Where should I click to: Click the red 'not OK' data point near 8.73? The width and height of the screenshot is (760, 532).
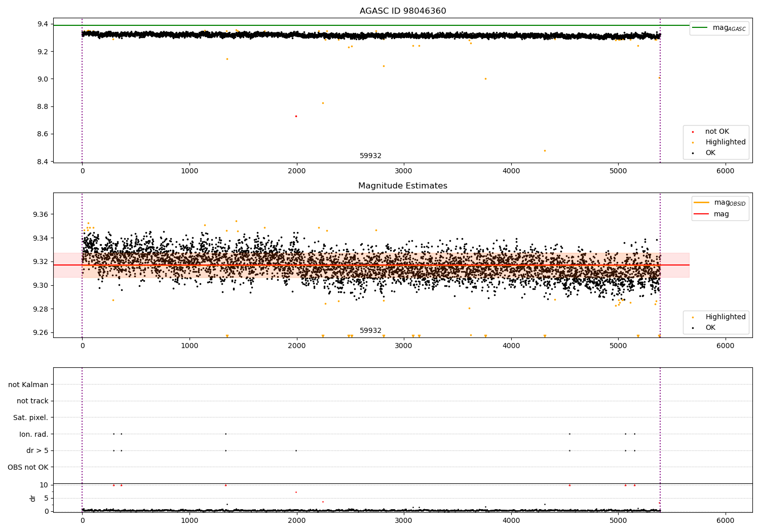[x=296, y=116]
